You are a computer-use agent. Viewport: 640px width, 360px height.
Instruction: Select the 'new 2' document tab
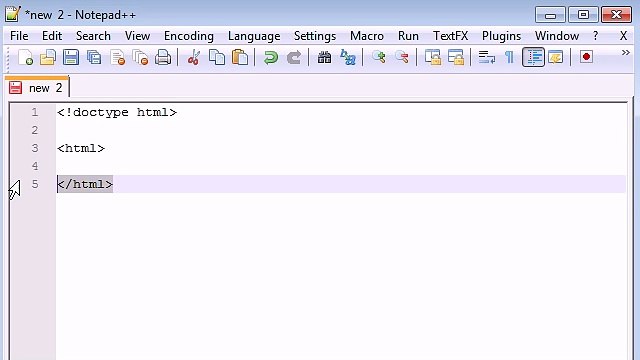[x=37, y=87]
